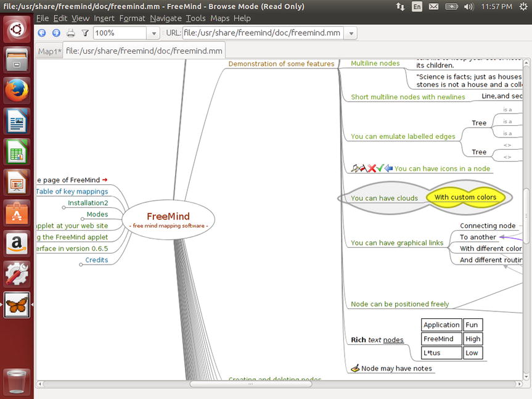The height and width of the screenshot is (399, 532).
Task: Unfold the Modes node via its circle
Action: tap(83, 219)
